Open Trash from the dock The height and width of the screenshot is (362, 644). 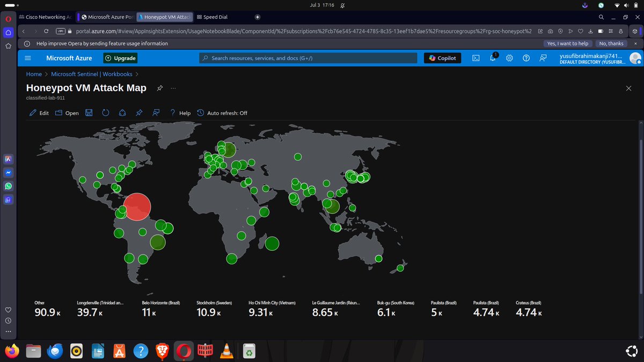click(248, 351)
